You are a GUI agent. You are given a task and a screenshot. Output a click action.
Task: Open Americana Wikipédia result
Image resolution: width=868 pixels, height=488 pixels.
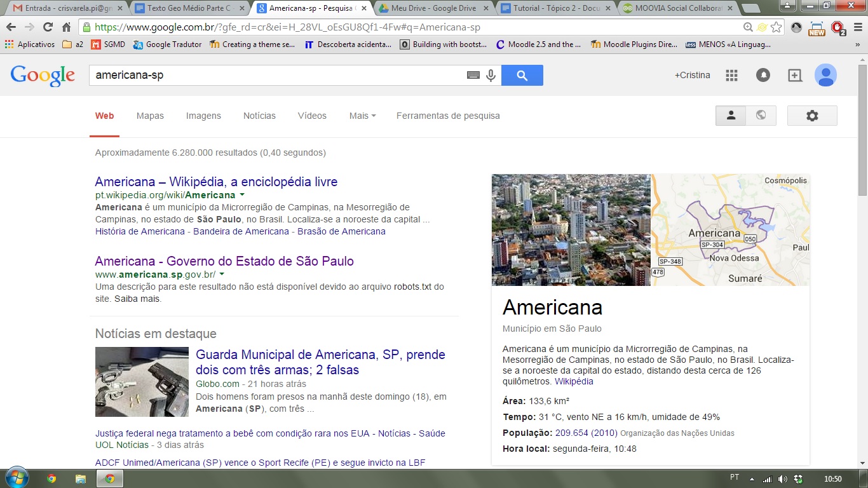click(x=216, y=182)
